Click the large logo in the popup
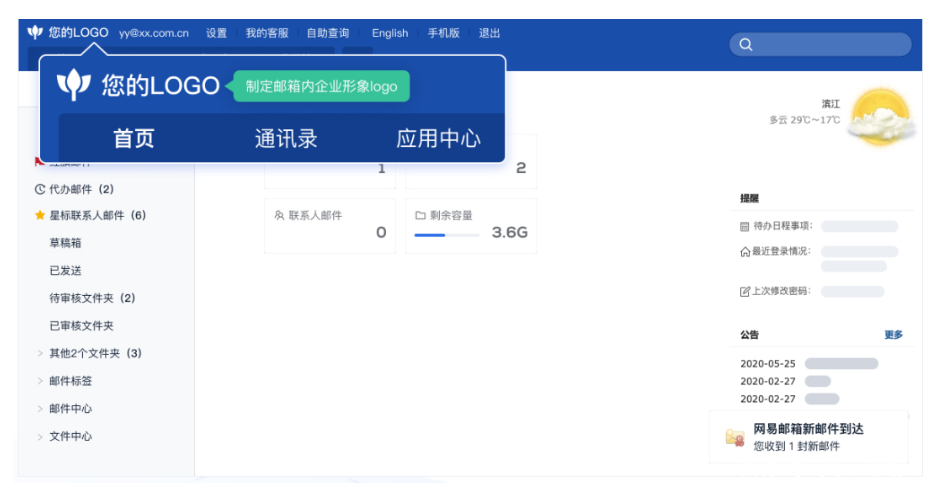The height and width of the screenshot is (483, 928). click(74, 86)
